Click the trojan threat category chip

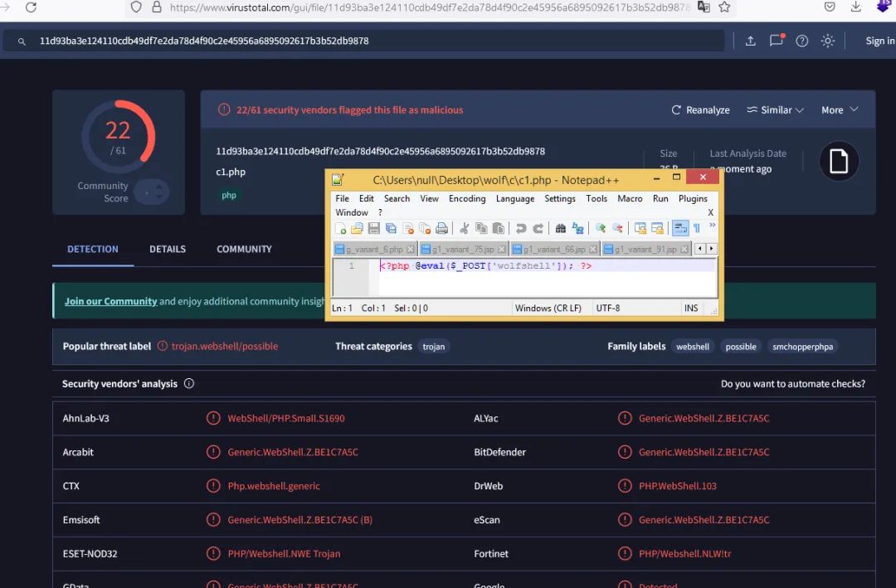[433, 347]
